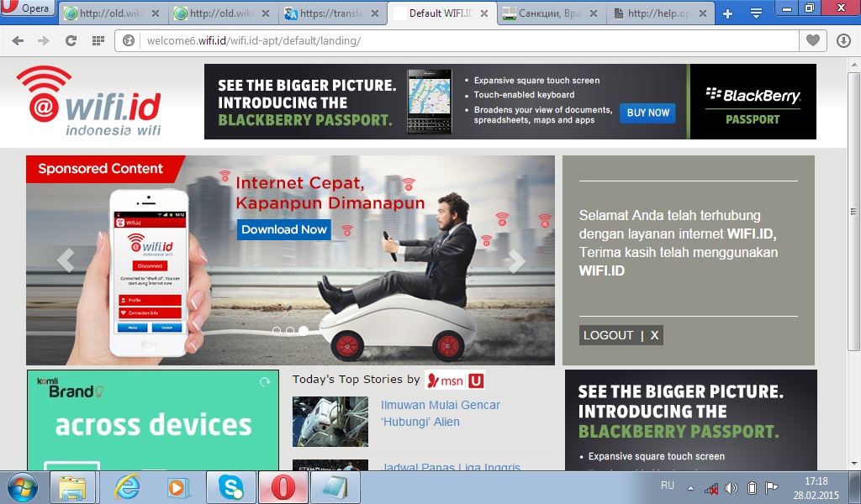The height and width of the screenshot is (504, 861).
Task: Show hidden system tray icons
Action: (x=690, y=488)
